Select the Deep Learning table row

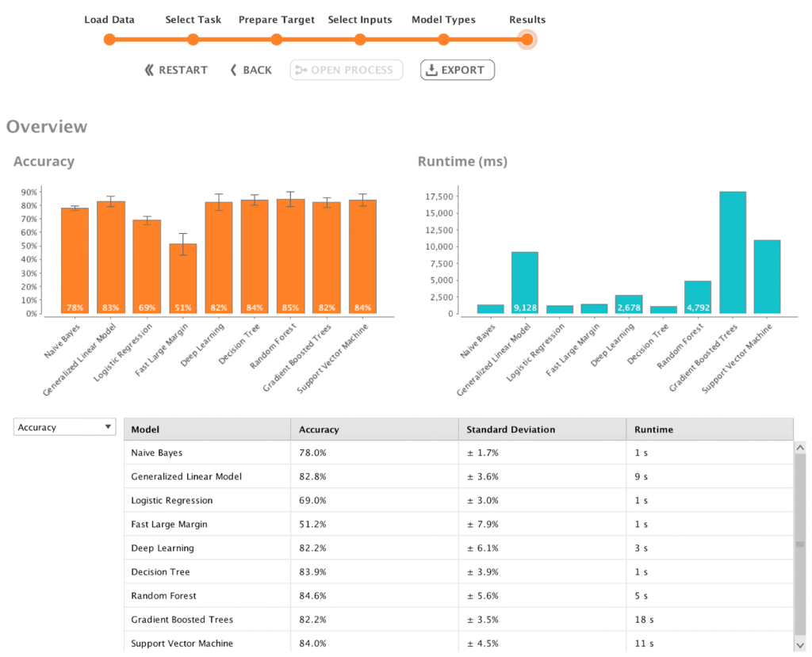pyautogui.click(x=458, y=548)
